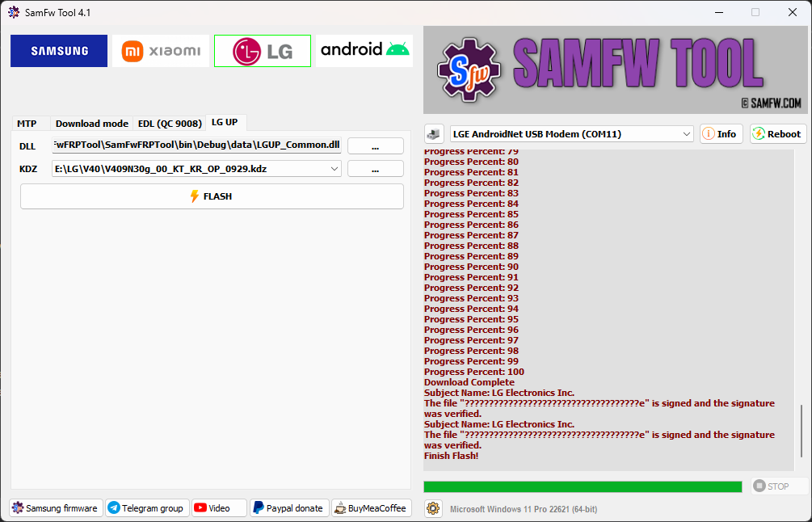Click the SamFw Tool title bar icon

click(x=14, y=12)
